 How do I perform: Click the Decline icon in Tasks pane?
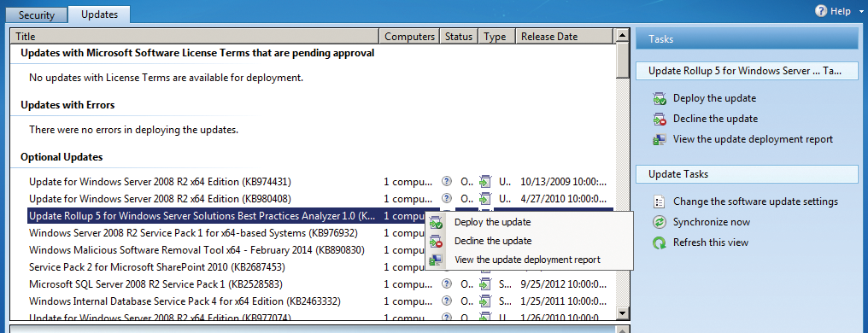[660, 119]
